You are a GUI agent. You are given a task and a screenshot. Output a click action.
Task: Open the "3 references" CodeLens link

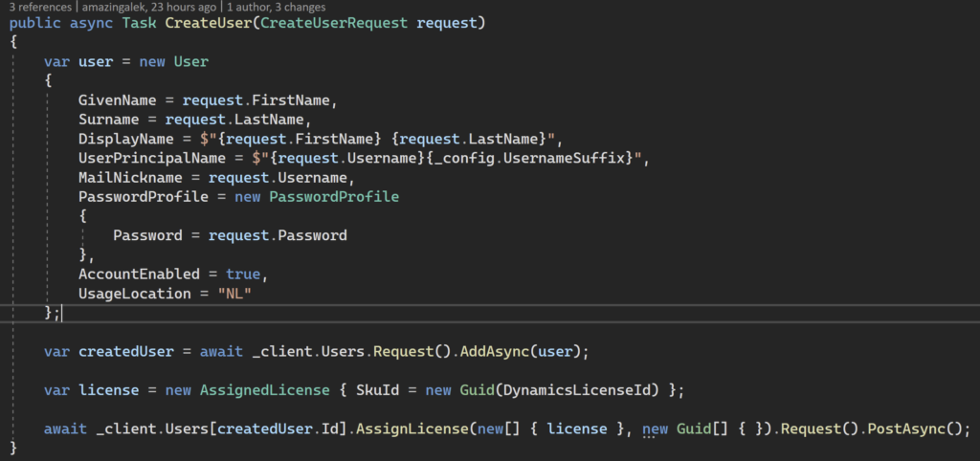[x=40, y=8]
